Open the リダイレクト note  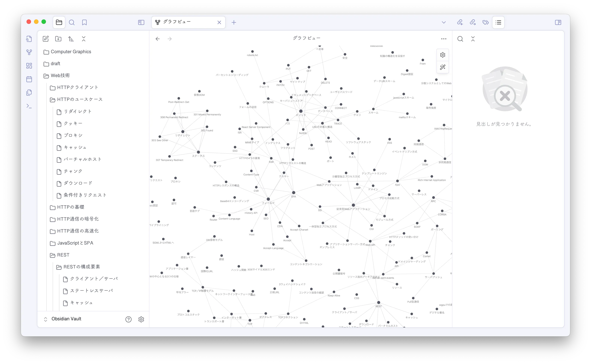[x=78, y=111]
